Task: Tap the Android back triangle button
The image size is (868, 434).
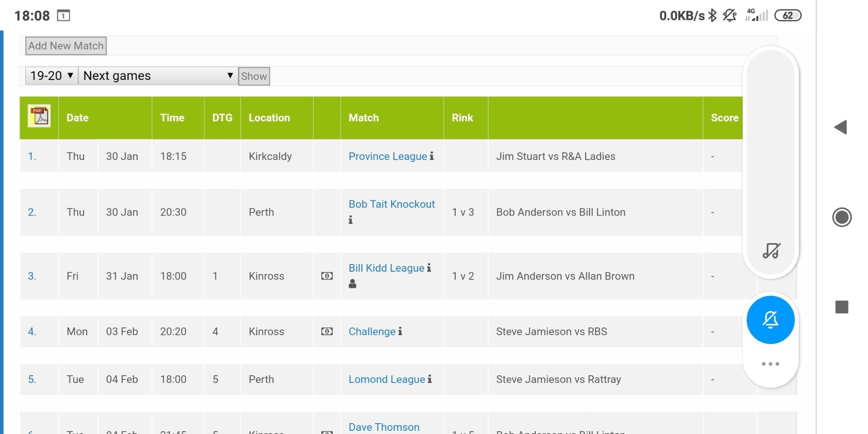Action: point(841,127)
